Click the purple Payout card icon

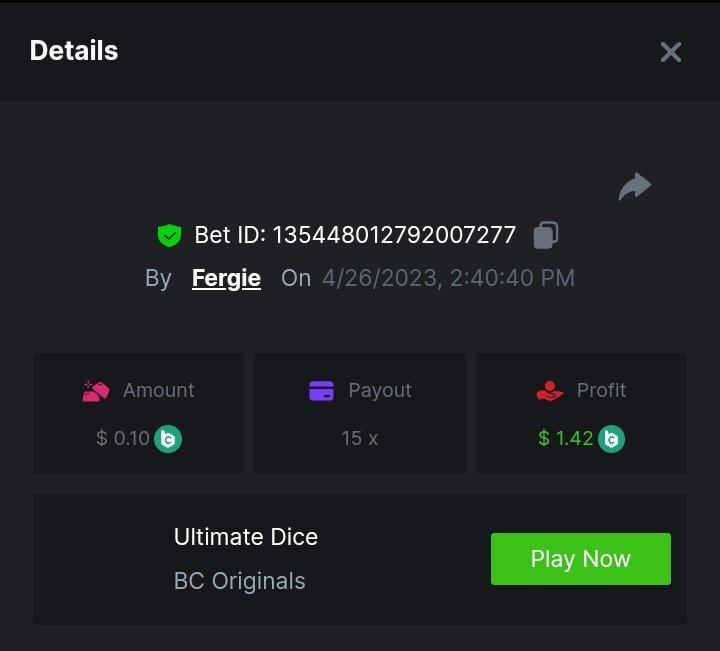pos(321,391)
